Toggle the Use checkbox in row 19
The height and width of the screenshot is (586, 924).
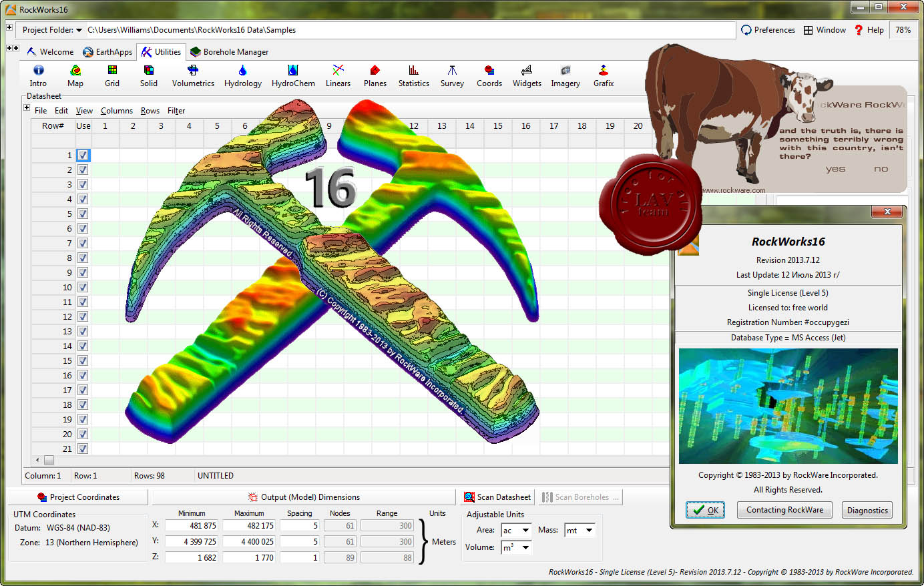pyautogui.click(x=83, y=419)
